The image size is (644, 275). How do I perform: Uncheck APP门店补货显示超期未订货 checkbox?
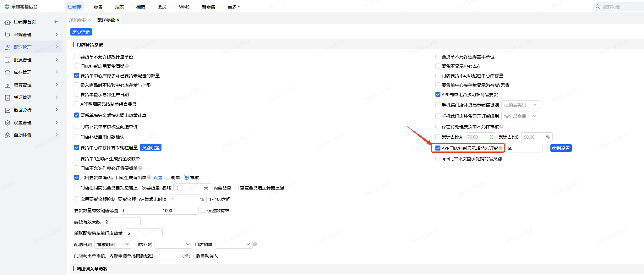[438, 148]
